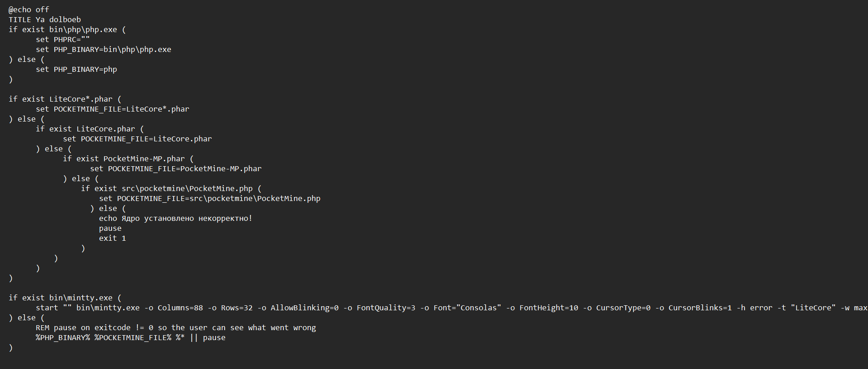Image resolution: width=868 pixels, height=369 pixels.
Task: Place cursor on 'TITLE Ya dolboeb' line
Action: coord(45,19)
